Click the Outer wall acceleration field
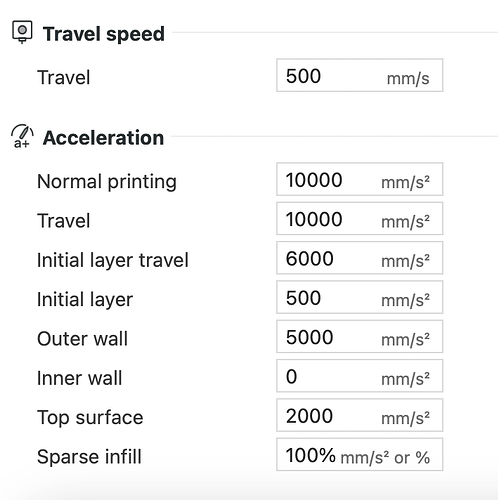Screen dimensions: 498x500 [x=359, y=337]
